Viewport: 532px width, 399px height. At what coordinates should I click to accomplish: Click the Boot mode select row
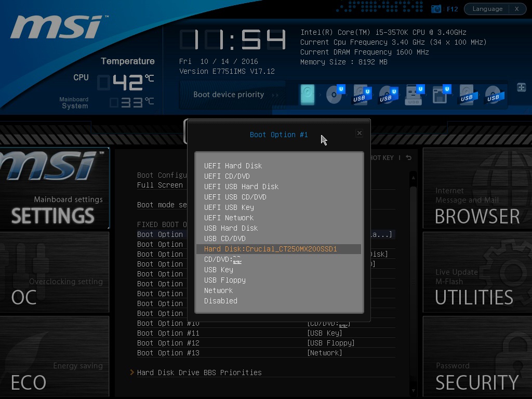click(x=162, y=205)
